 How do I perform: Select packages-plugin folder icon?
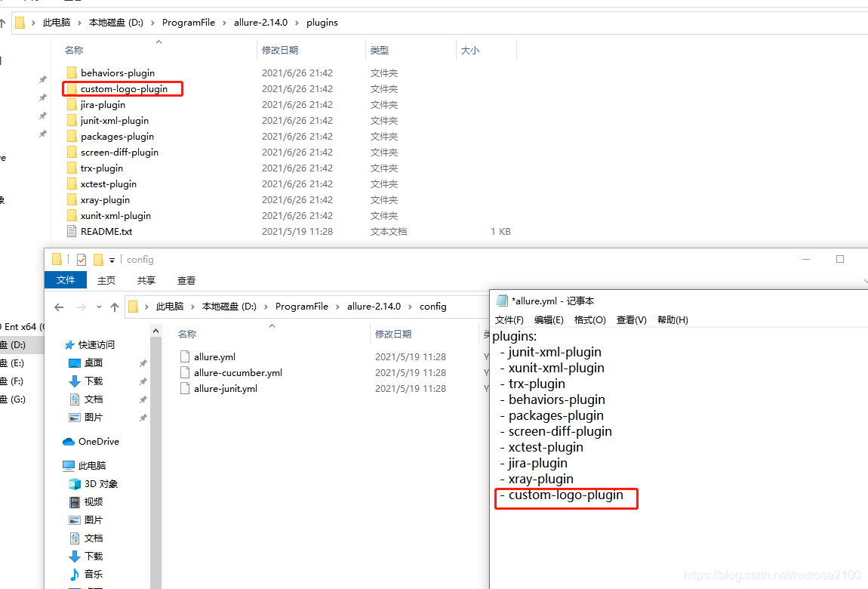(72, 137)
